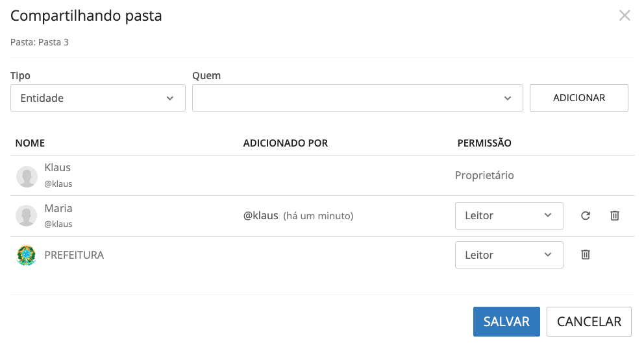Click the refresh icon in Maria's row
644x345 pixels.
pos(585,215)
